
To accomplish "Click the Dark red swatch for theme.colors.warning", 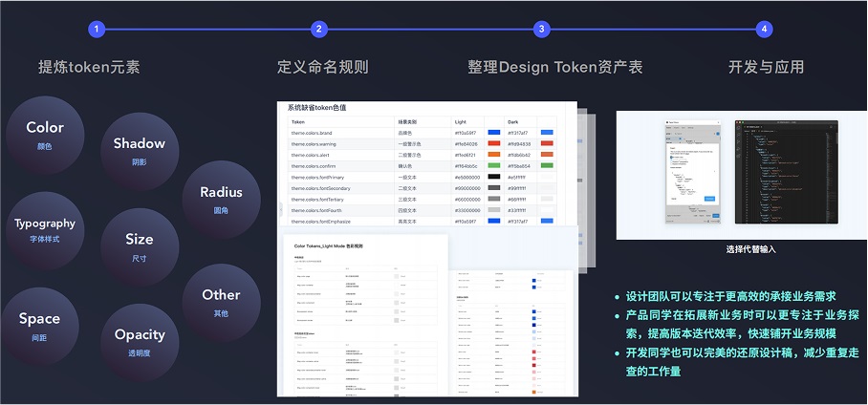I will [x=547, y=144].
